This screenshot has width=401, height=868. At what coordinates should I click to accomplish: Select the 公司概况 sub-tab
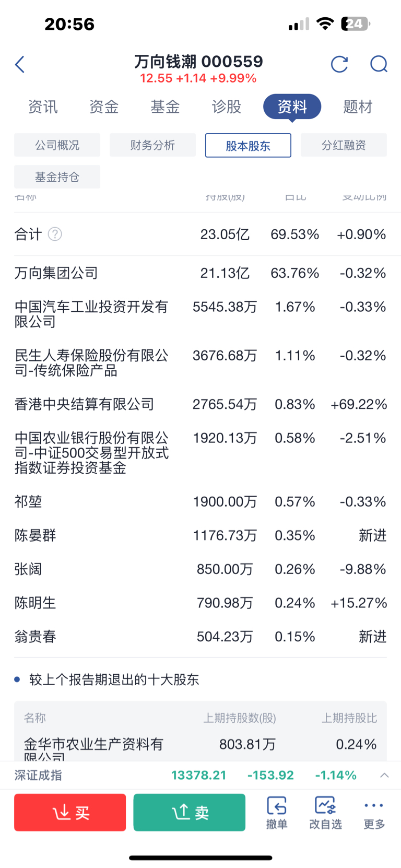pos(57,145)
